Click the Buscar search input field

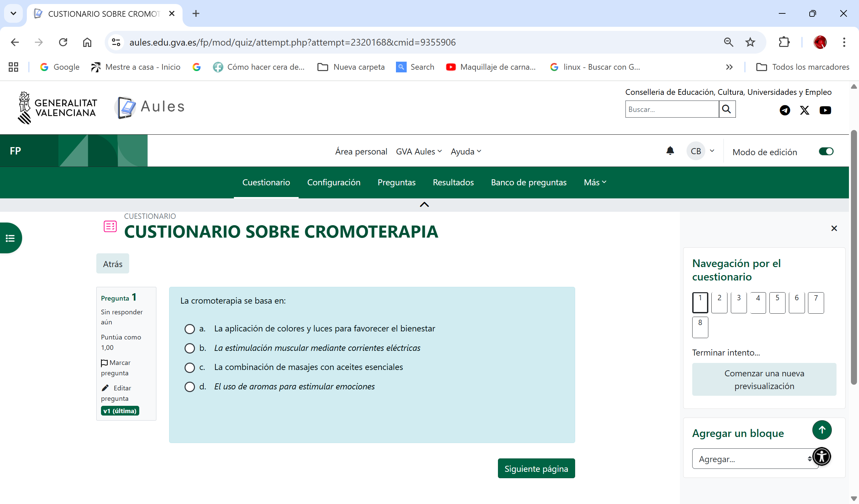click(671, 109)
